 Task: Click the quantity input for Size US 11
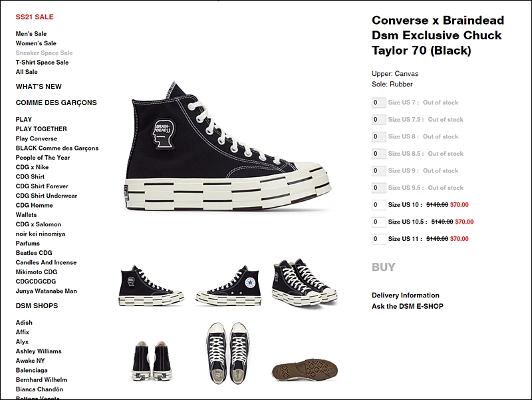pos(378,239)
